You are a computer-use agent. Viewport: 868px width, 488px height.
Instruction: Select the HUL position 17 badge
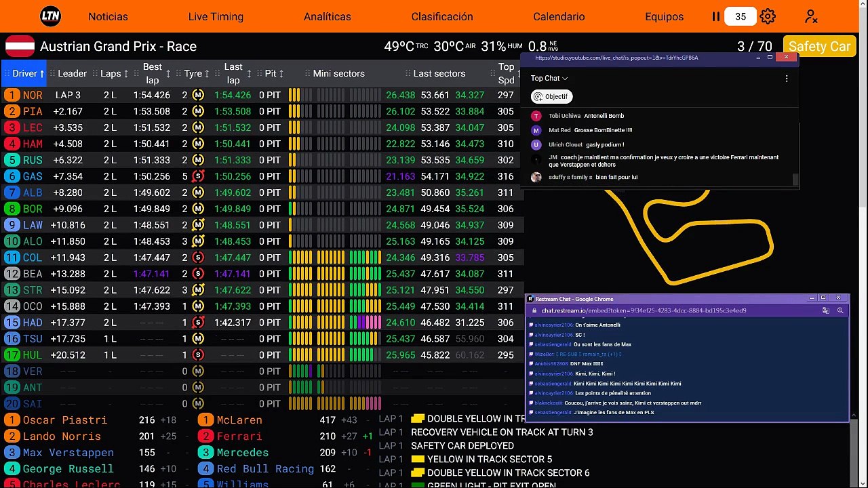pyautogui.click(x=12, y=355)
